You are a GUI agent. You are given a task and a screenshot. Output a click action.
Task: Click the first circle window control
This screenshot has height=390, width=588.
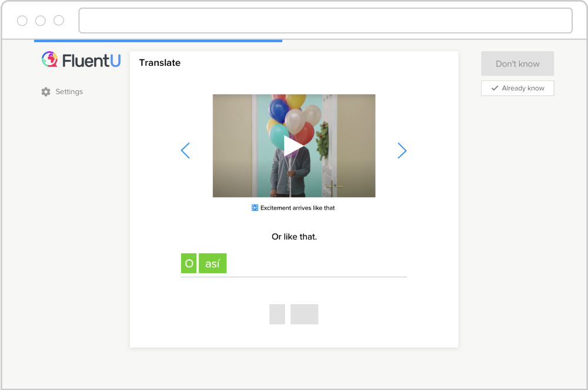pos(22,21)
